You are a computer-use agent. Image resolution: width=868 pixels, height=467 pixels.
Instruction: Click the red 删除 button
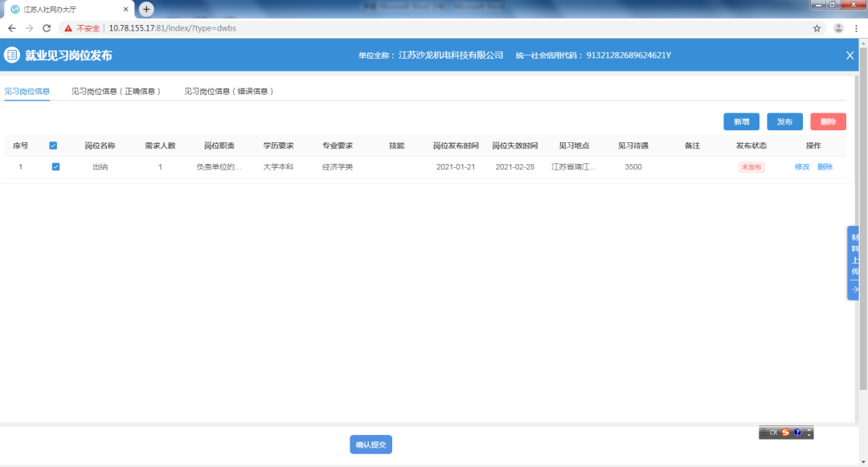(x=828, y=122)
